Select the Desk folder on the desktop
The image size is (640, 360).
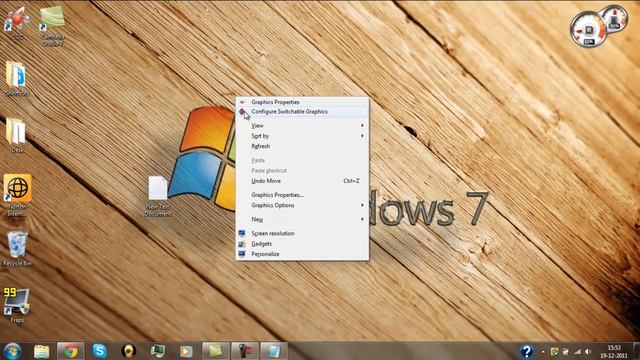pos(17,135)
